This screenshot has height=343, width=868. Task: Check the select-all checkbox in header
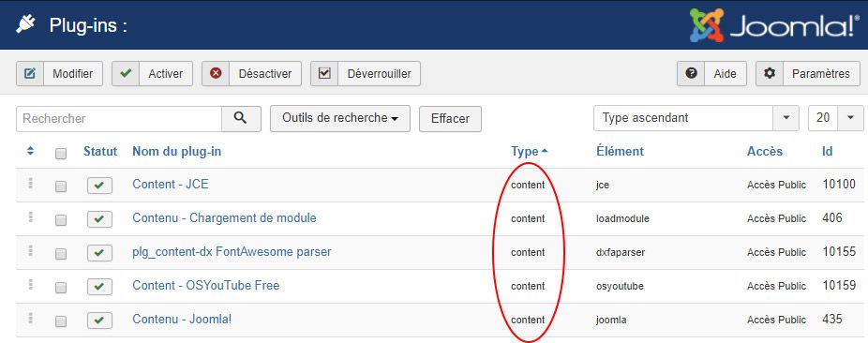click(x=61, y=154)
